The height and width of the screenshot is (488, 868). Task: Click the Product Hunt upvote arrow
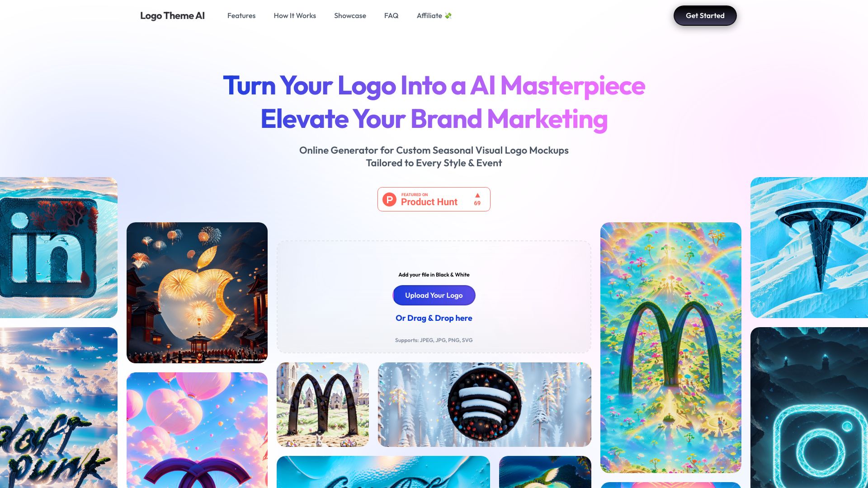click(x=477, y=195)
